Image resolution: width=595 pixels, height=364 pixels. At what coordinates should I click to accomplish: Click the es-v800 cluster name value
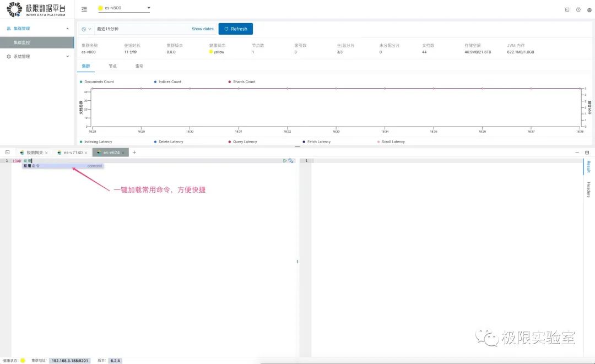point(88,52)
